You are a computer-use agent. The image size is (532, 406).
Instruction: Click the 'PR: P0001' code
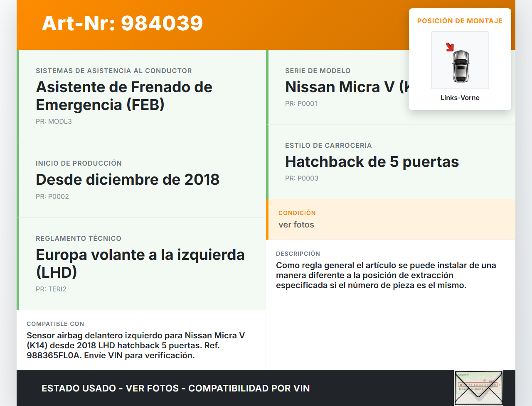(301, 103)
